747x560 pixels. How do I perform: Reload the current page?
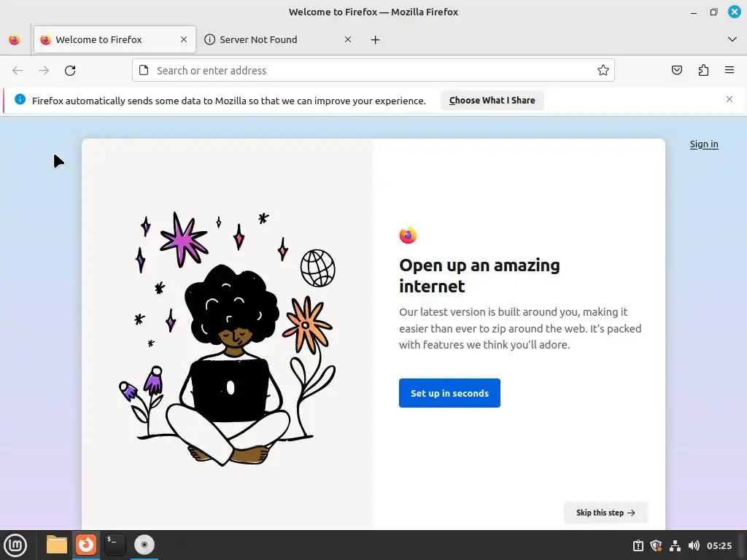tap(70, 71)
